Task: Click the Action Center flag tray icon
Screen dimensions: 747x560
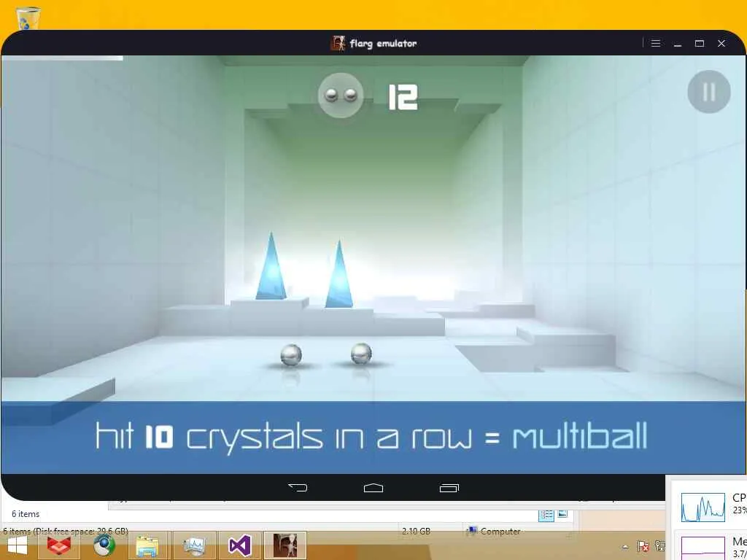Action: (643, 546)
